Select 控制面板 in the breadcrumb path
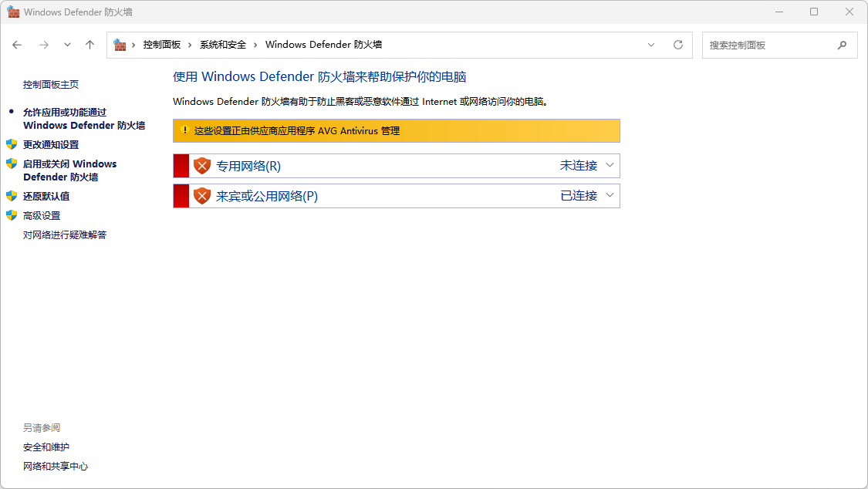 (x=161, y=45)
